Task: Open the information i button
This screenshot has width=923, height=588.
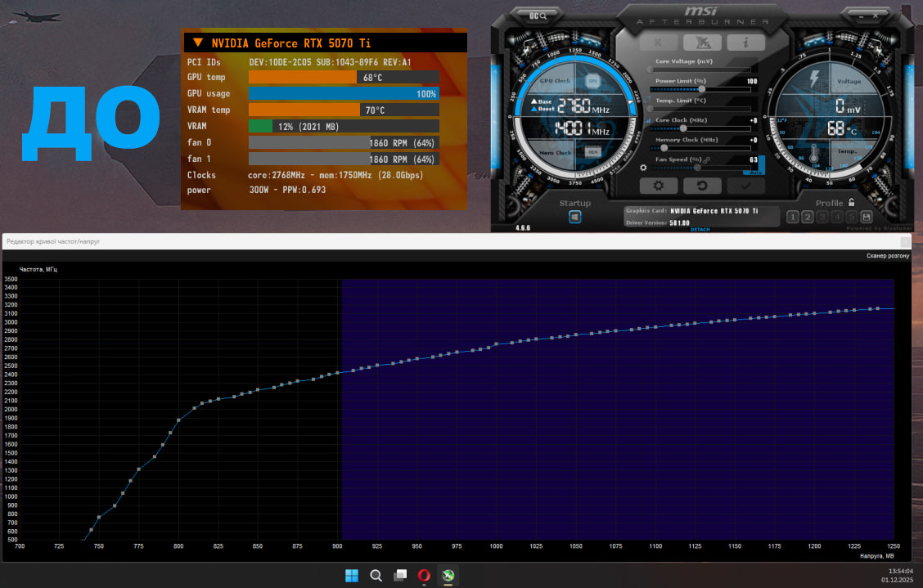Action: 747,43
